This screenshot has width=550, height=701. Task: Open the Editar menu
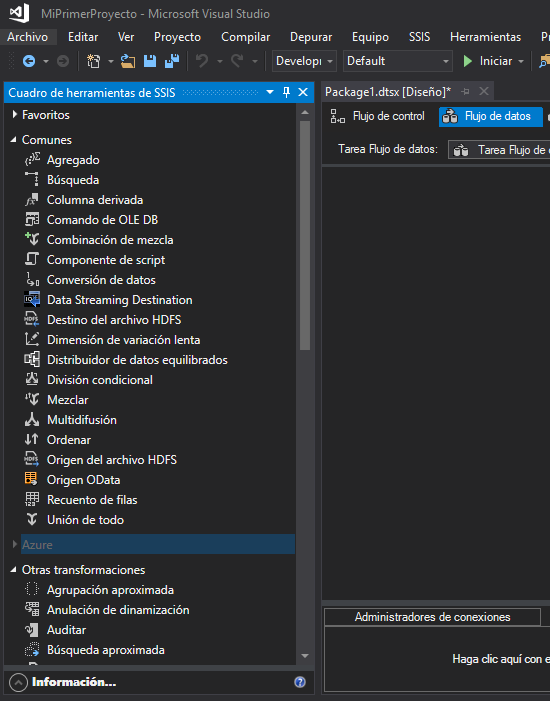click(x=83, y=37)
